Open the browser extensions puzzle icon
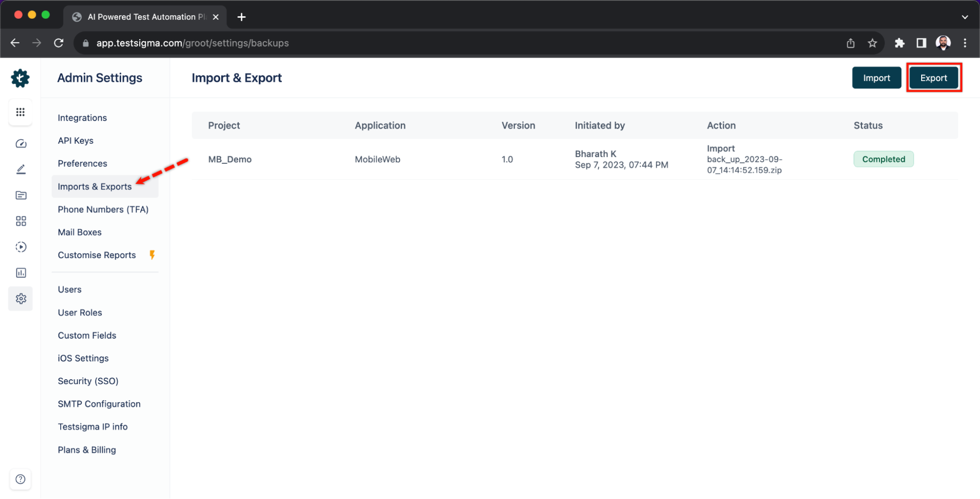980x499 pixels. click(900, 43)
